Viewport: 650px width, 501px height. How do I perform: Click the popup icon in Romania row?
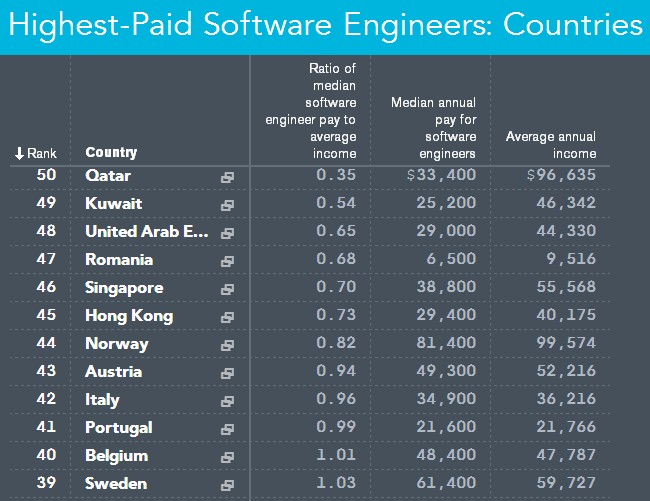tap(228, 261)
